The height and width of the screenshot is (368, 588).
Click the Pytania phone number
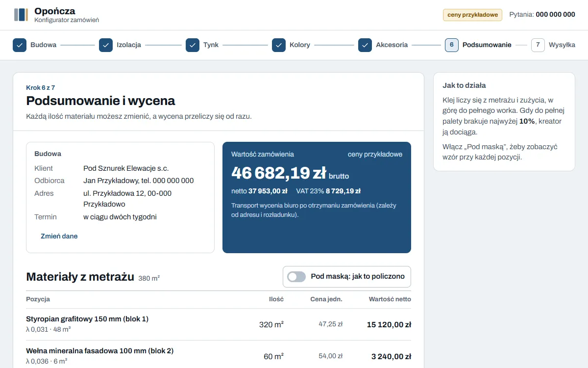point(555,15)
